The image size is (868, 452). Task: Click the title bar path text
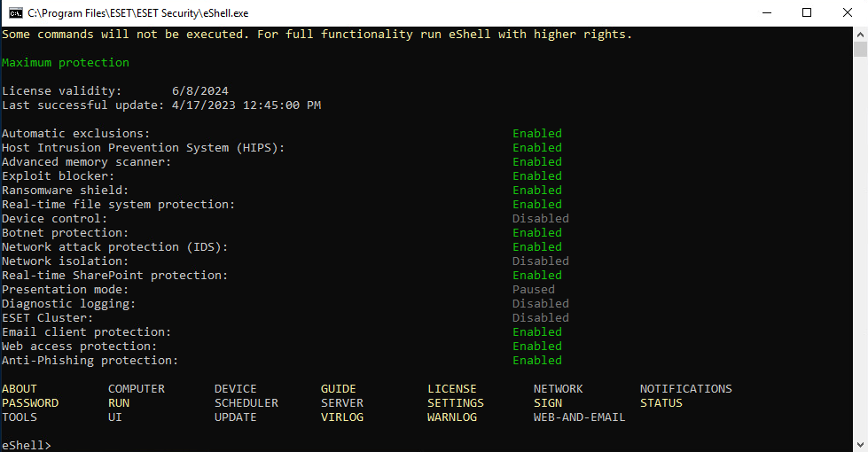137,12
